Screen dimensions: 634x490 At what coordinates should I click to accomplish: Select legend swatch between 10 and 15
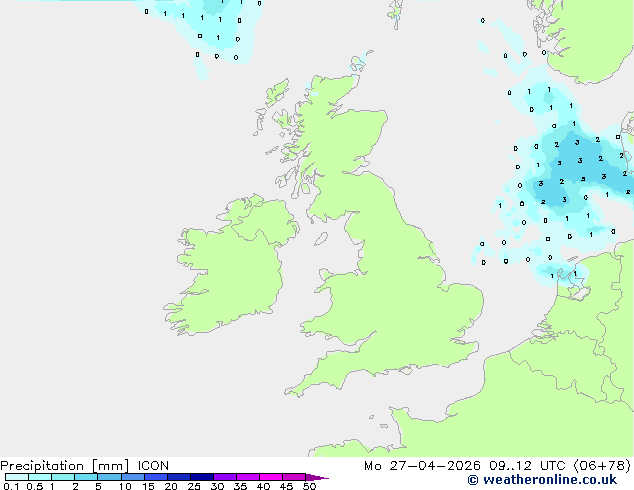133,477
